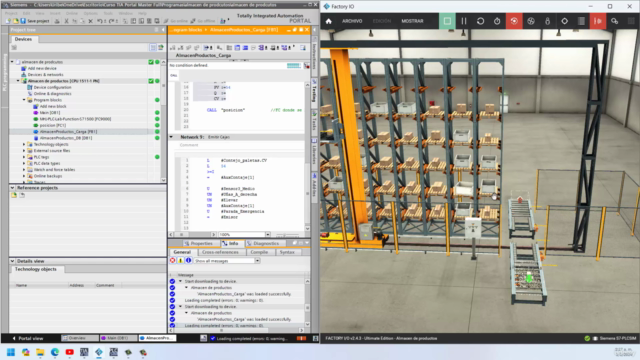The width and height of the screenshot is (640, 360).
Task: Open the ARCHIVO menu in Factory IO
Action: (352, 21)
